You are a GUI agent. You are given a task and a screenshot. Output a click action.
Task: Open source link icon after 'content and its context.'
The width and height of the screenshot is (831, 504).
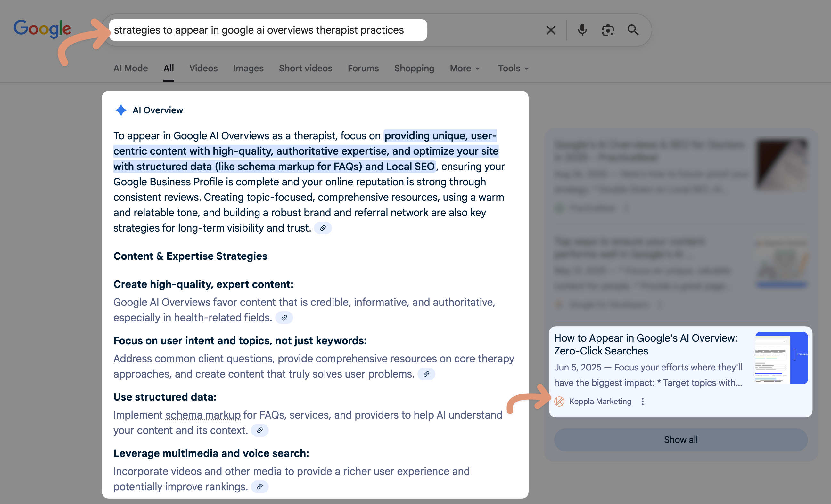coord(260,430)
